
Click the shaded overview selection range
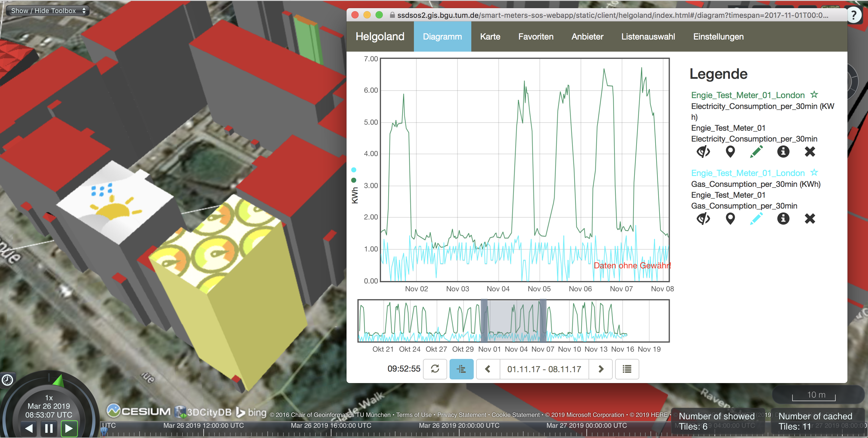coord(514,321)
